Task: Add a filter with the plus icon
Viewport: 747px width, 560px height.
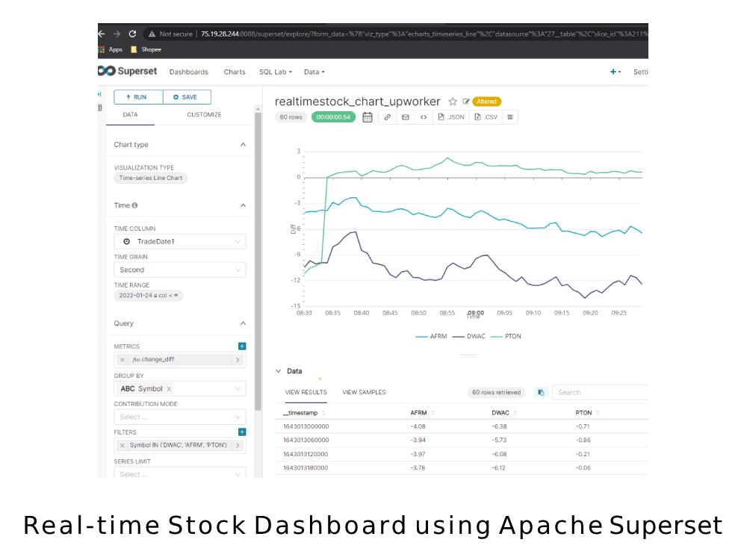Action: (241, 432)
